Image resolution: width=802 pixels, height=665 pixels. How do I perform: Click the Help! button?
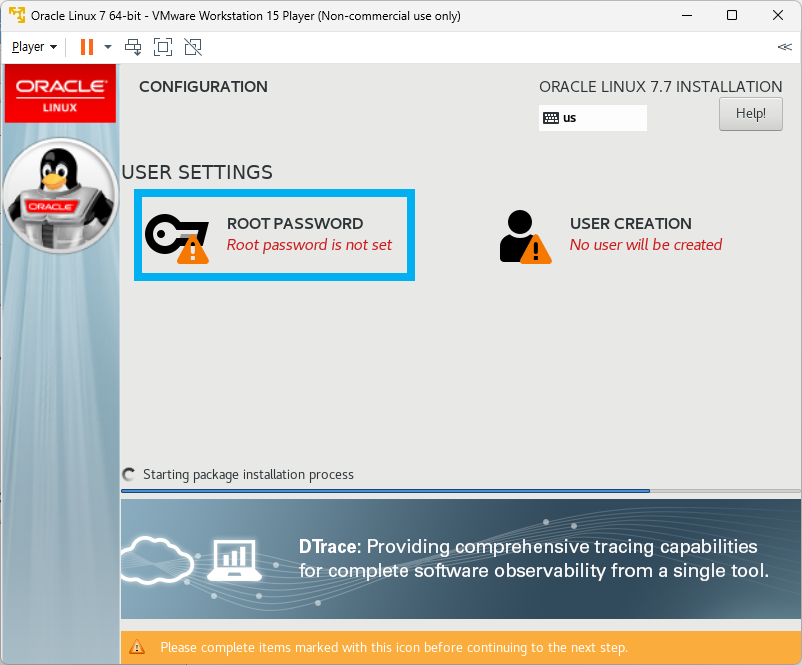(x=750, y=114)
